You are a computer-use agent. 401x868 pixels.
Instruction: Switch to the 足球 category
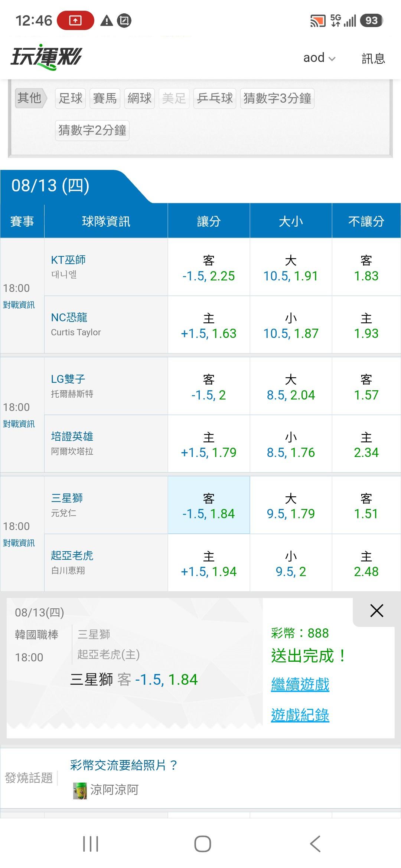pos(71,98)
